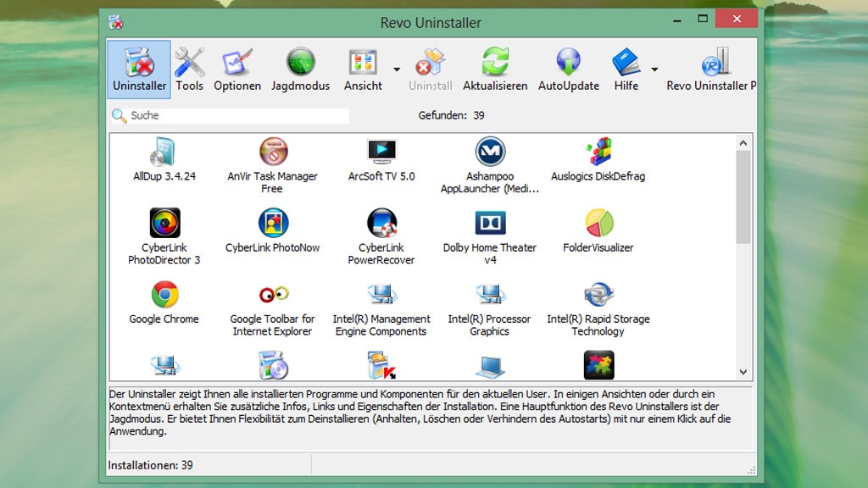This screenshot has height=488, width=868.
Task: Select the laptop program icon in bottom row
Action: 490,366
